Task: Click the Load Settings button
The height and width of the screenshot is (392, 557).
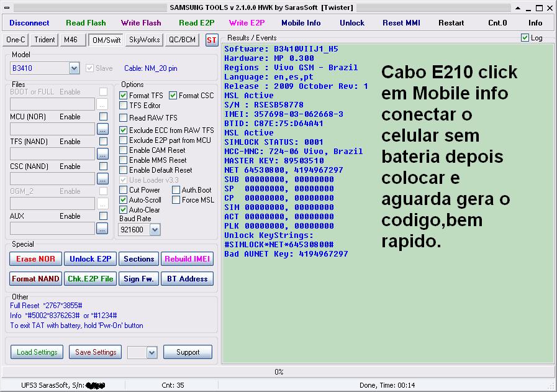Action: tap(37, 352)
